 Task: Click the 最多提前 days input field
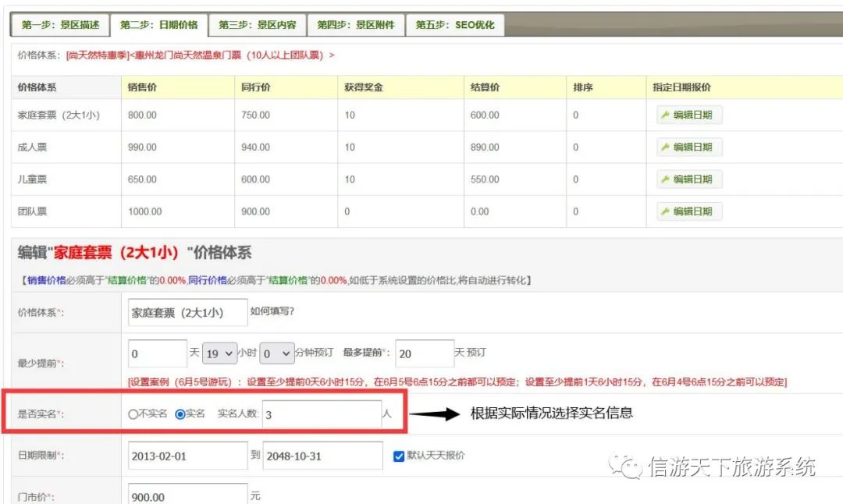click(424, 353)
